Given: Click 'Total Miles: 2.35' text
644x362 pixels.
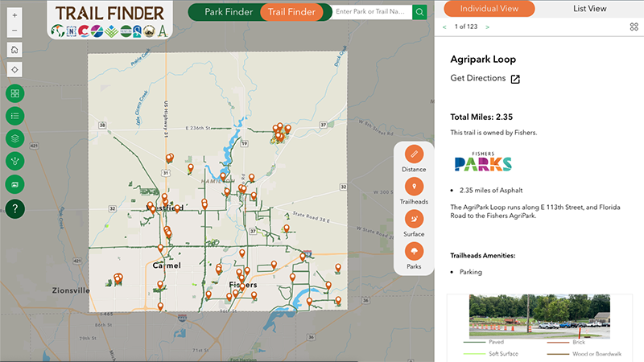Looking at the screenshot, I should [x=481, y=117].
